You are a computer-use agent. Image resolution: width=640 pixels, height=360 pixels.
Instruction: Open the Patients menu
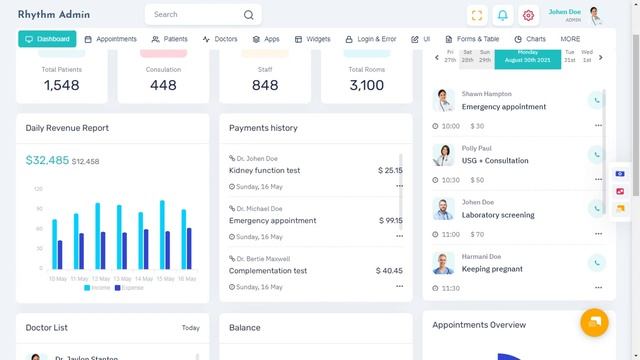tap(169, 39)
